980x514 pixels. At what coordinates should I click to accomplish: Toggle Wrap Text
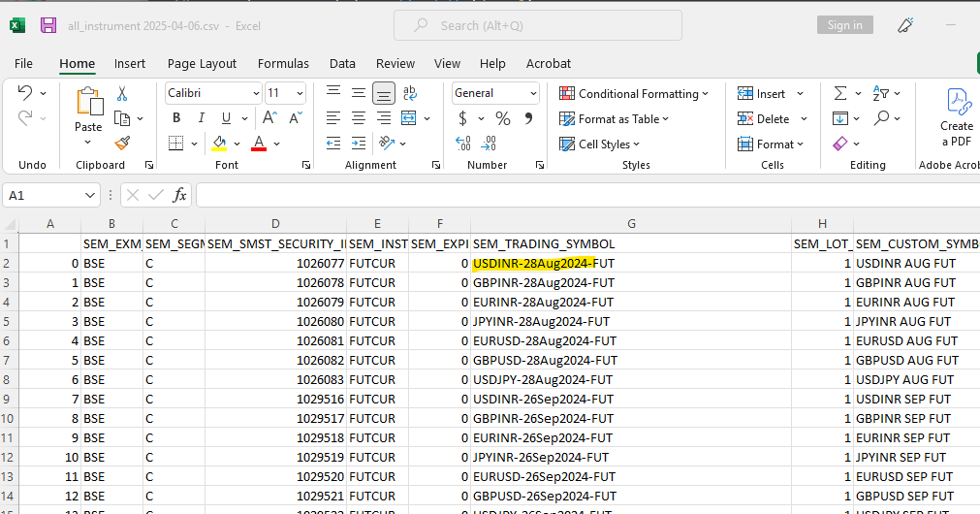click(x=410, y=92)
